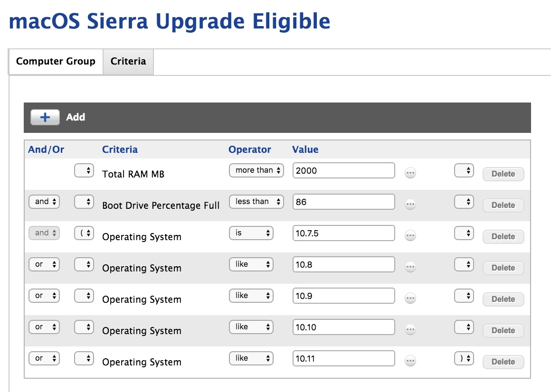551x392 pixels.
Task: Click the 'And/Or' column header
Action: [46, 149]
